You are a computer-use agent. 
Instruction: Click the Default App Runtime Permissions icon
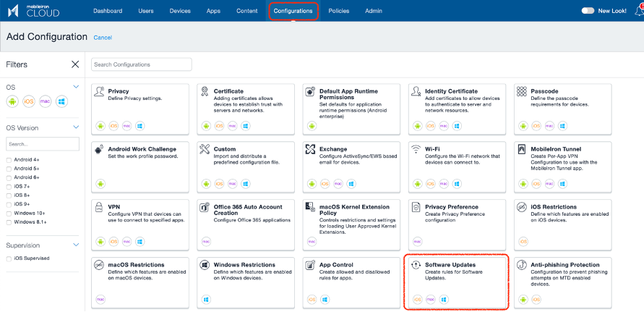(310, 92)
